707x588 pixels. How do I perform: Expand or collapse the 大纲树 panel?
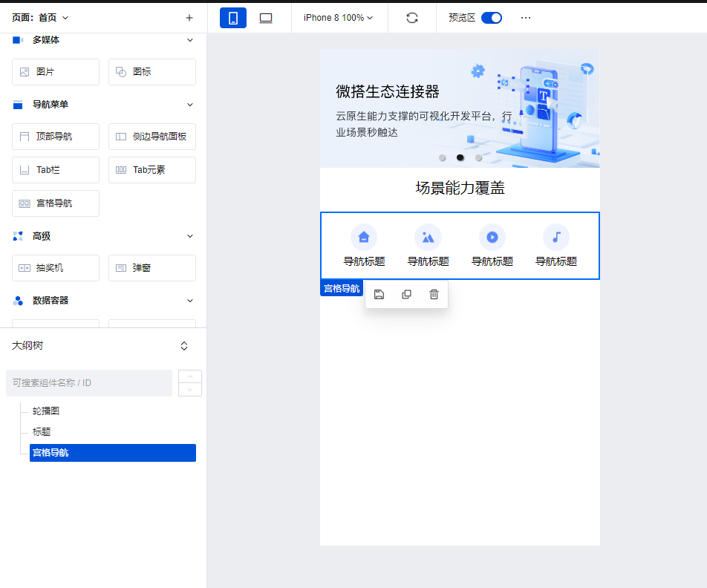click(184, 346)
